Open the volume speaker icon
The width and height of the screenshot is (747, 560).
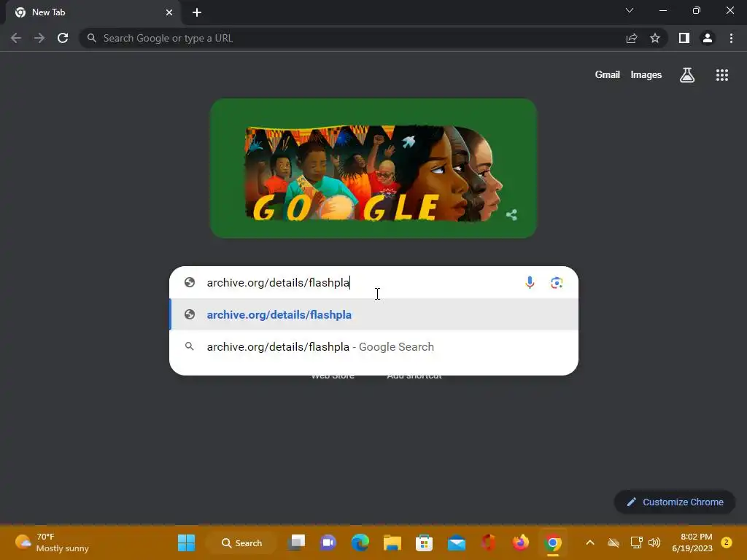[654, 542]
